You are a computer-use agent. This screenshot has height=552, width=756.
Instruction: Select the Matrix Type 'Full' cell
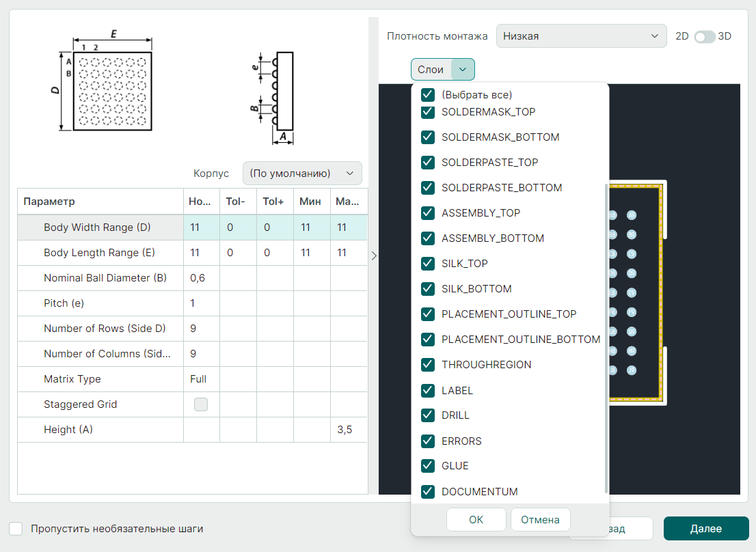201,379
